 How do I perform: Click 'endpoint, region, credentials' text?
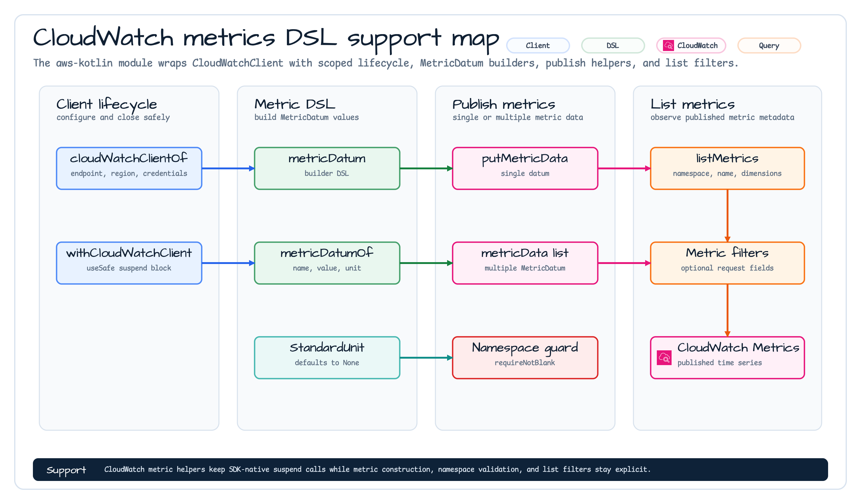point(129,173)
